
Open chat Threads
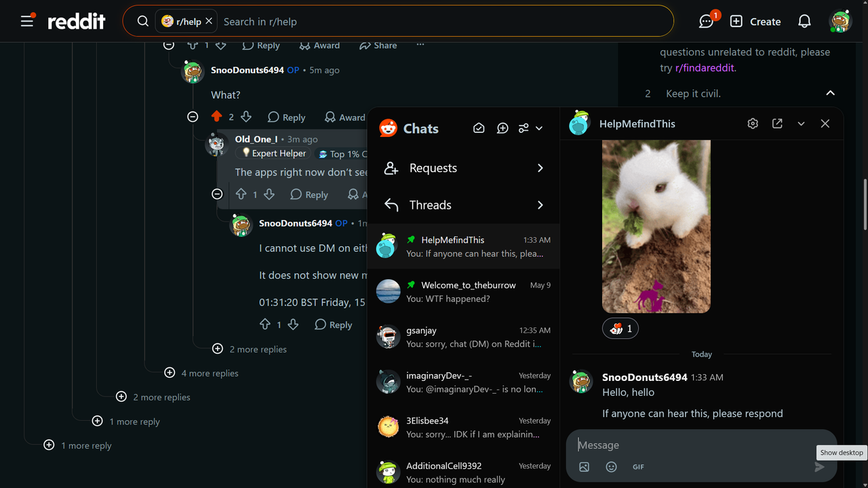coord(464,205)
